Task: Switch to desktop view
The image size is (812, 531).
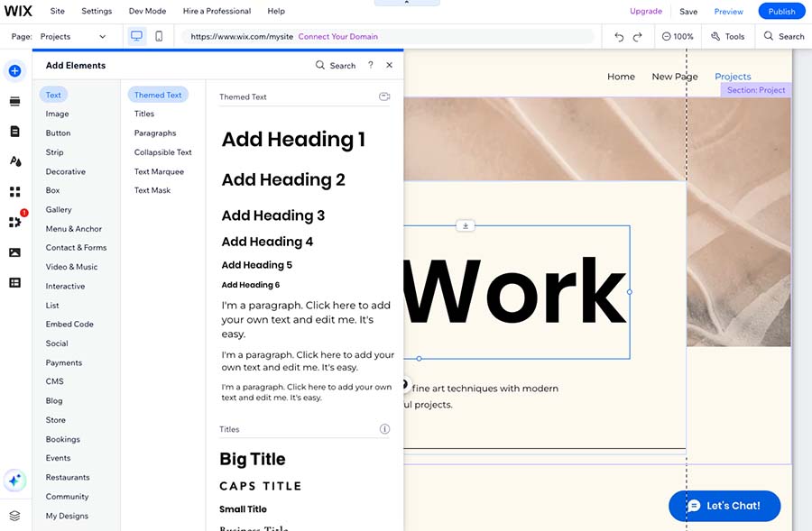Action: click(x=137, y=36)
